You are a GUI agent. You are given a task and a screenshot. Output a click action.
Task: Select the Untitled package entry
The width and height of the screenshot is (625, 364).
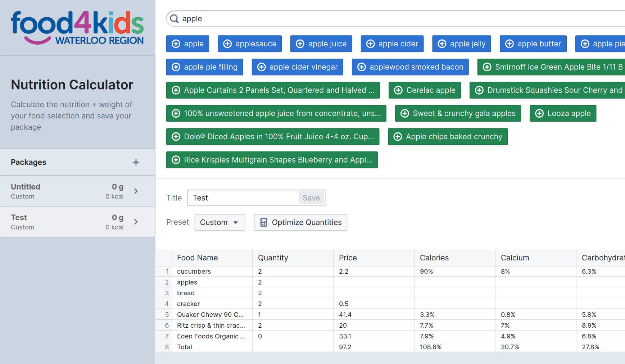(65, 191)
